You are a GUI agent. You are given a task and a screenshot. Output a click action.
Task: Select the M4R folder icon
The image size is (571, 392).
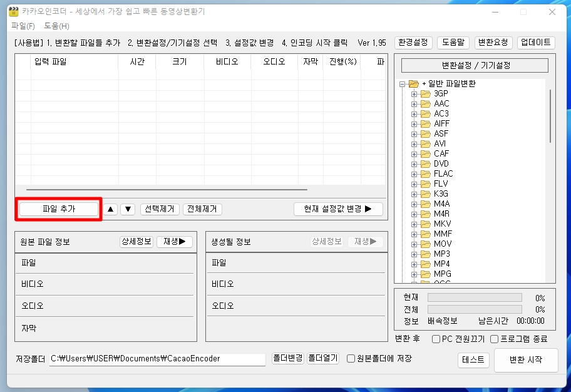426,214
